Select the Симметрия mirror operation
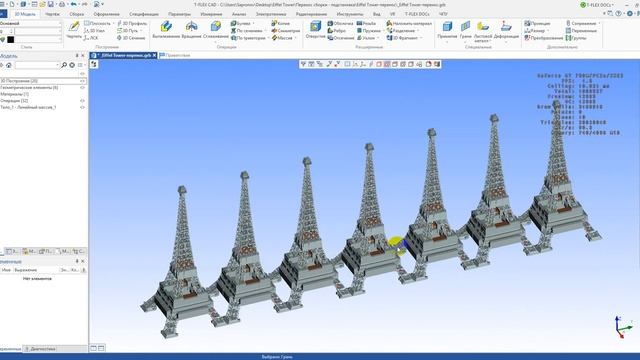640x360 pixels. 286,31
